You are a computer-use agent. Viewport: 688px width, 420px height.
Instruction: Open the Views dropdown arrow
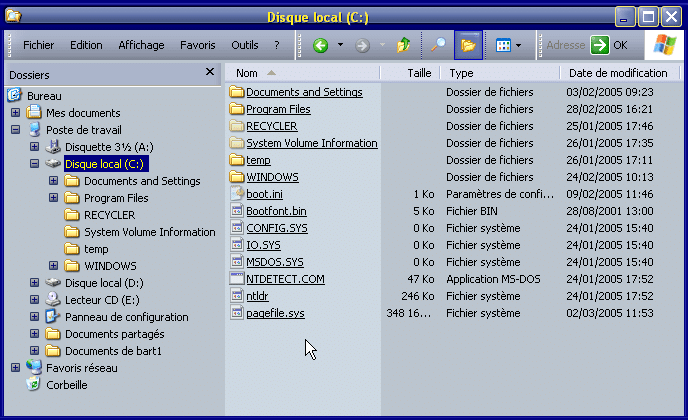[519, 45]
